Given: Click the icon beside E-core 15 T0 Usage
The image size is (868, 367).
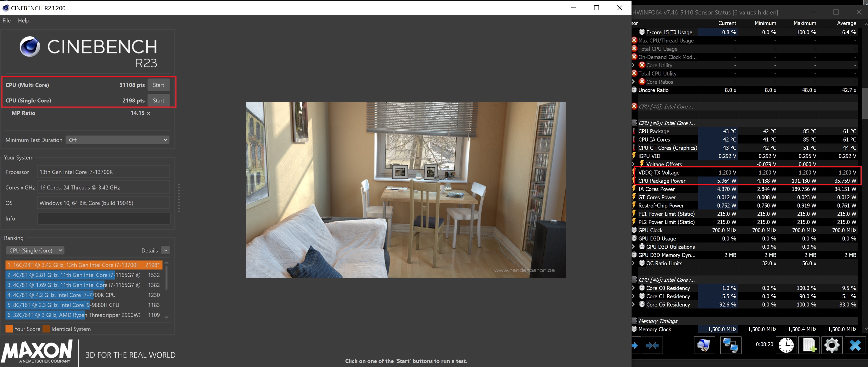Looking at the screenshot, I should [x=642, y=32].
